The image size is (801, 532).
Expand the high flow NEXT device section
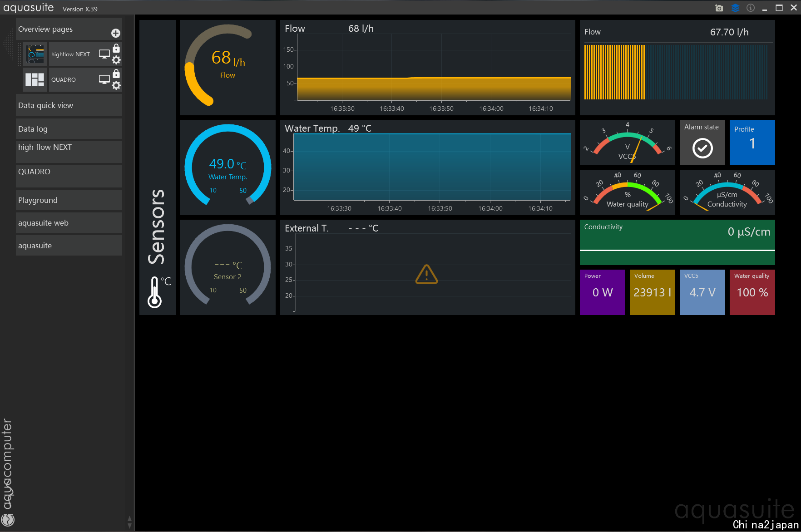click(69, 152)
